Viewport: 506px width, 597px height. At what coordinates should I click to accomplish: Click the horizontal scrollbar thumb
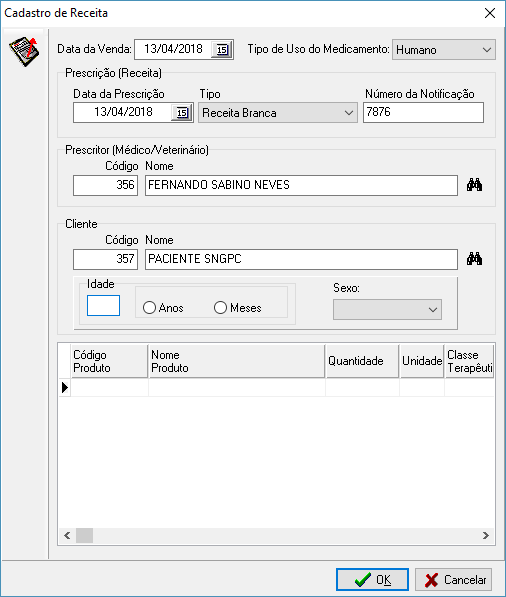85,536
